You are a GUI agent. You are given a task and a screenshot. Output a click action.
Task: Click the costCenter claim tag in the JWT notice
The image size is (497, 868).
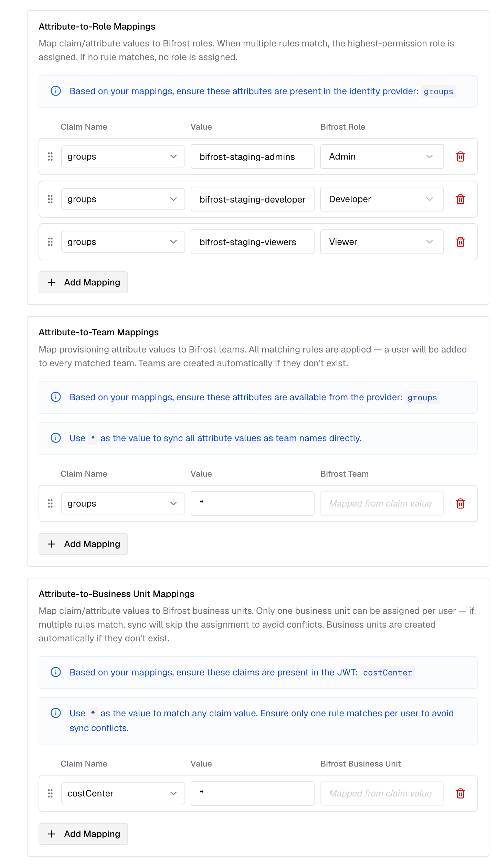(388, 673)
